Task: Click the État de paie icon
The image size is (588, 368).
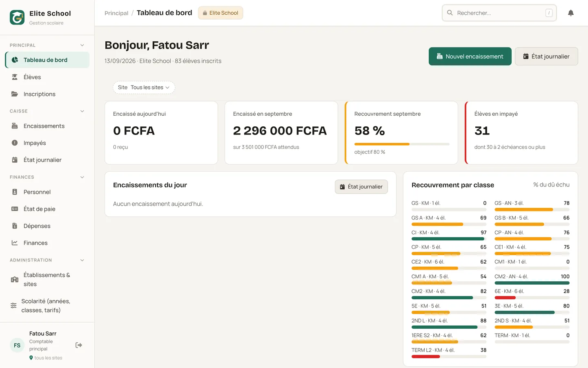Action: pos(15,209)
